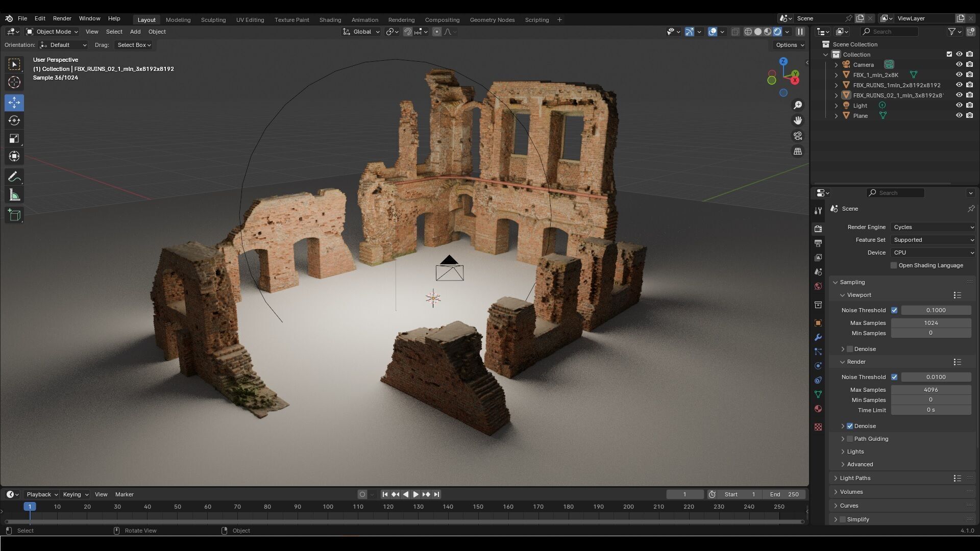Open the Render properties tab
The height and width of the screenshot is (551, 980).
click(818, 229)
